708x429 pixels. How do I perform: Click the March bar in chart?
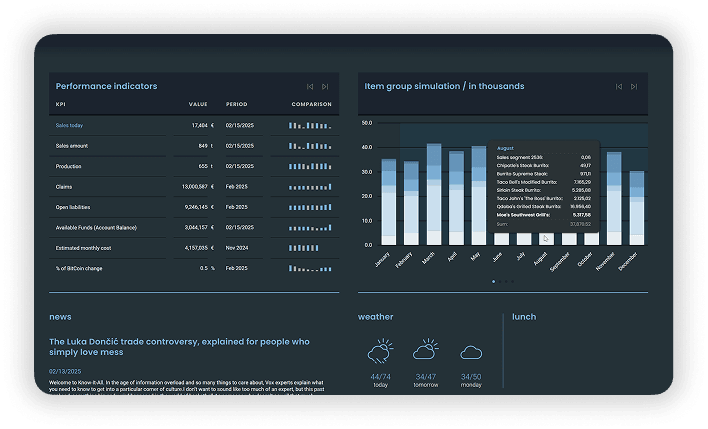pyautogui.click(x=434, y=195)
